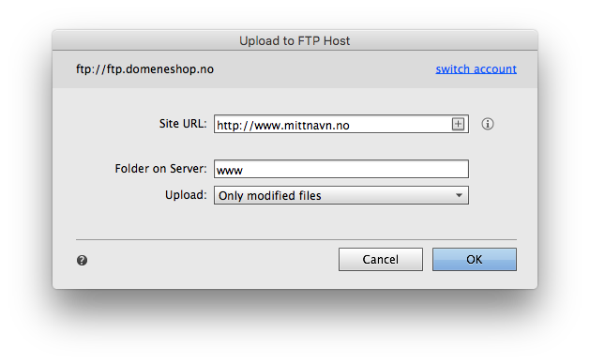Click the switch account link

[476, 69]
